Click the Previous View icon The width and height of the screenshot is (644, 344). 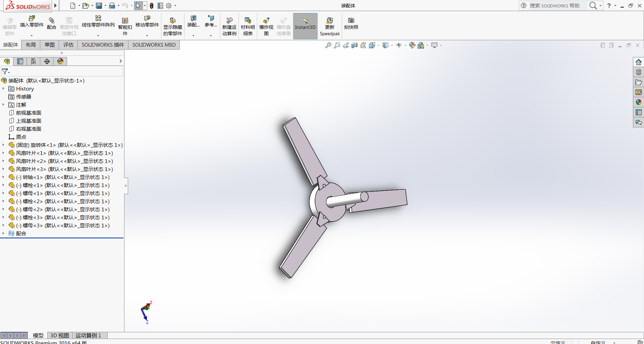coord(346,45)
